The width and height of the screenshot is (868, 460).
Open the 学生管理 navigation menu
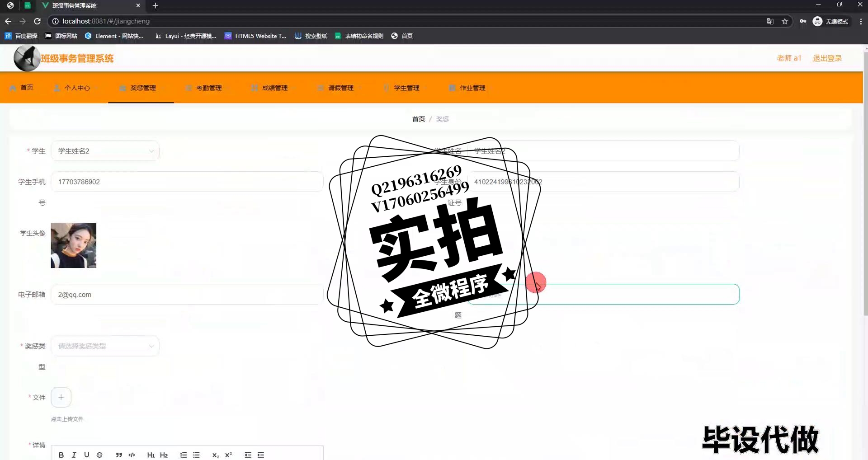[x=405, y=88]
